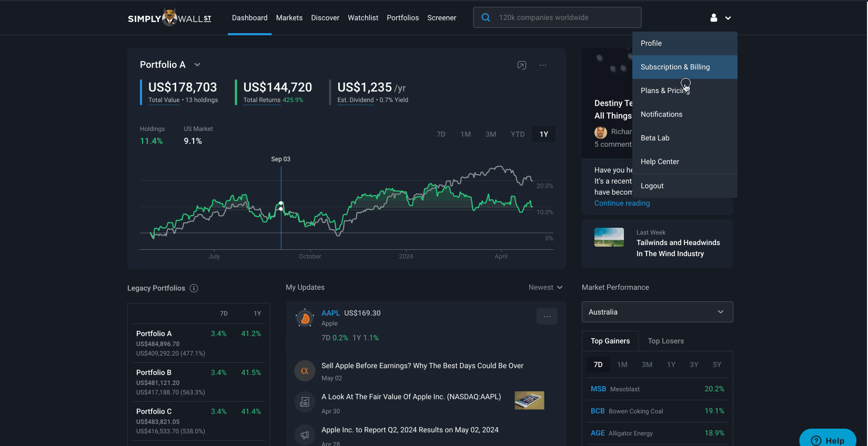The width and height of the screenshot is (868, 446).
Task: Open Apple Q2 2024 results update
Action: coord(410,430)
